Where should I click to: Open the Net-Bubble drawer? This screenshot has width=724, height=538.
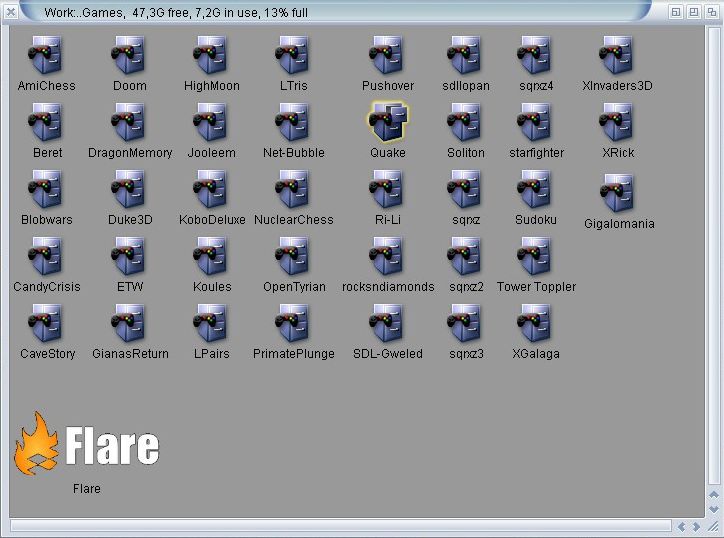(292, 122)
